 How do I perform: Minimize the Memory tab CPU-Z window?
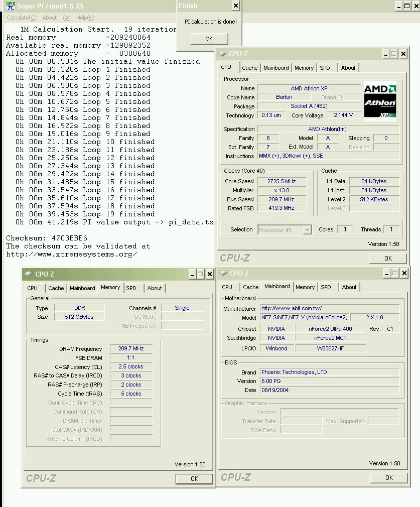[x=192, y=275]
